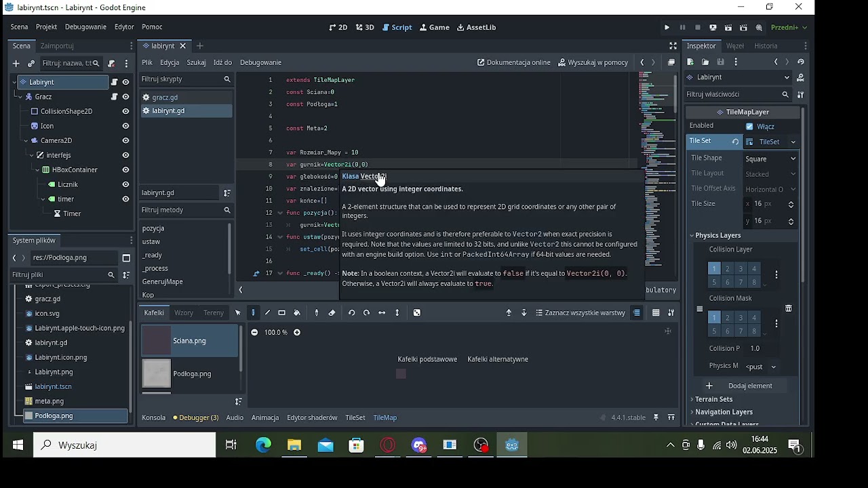
Task: Click Dodaj element button
Action: 742,386
